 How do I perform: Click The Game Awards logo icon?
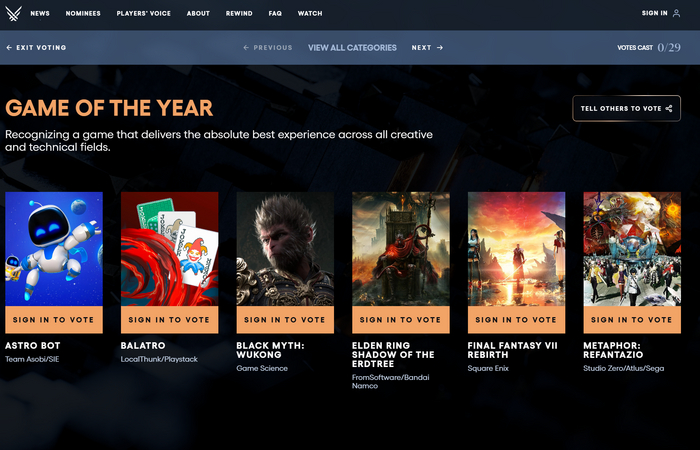click(13, 13)
